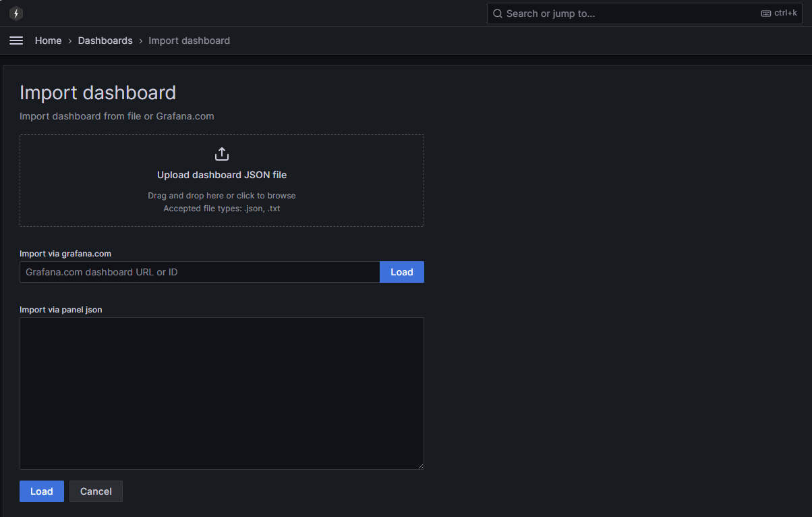812x517 pixels.
Task: Focus the Search or jump to field
Action: tap(645, 13)
